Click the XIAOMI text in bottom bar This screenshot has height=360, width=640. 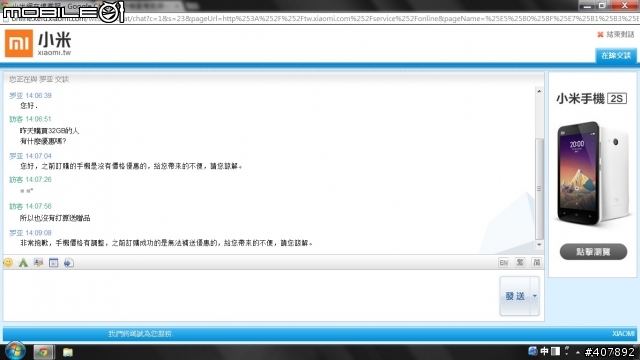(x=623, y=333)
